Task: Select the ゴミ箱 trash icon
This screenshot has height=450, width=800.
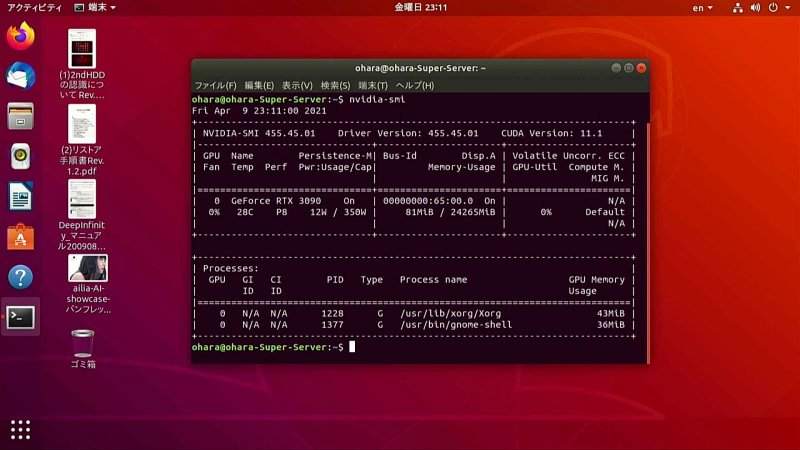Action: click(x=83, y=349)
